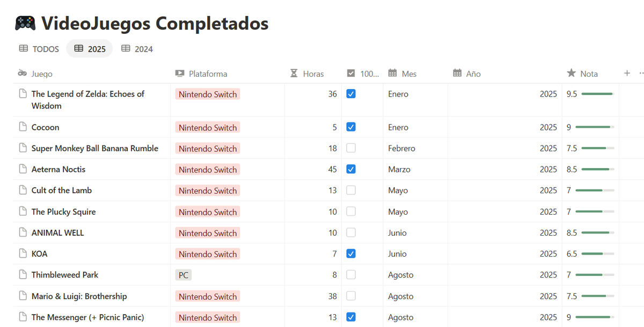Open The Messenger (+ Picnic Panic) page
Viewport: 644px width, 327px height.
[88, 317]
